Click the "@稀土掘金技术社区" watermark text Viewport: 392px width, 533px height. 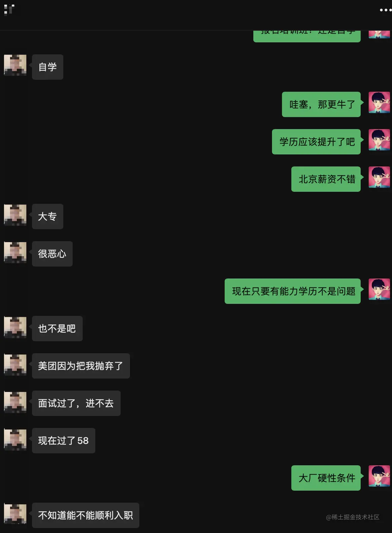click(x=353, y=517)
